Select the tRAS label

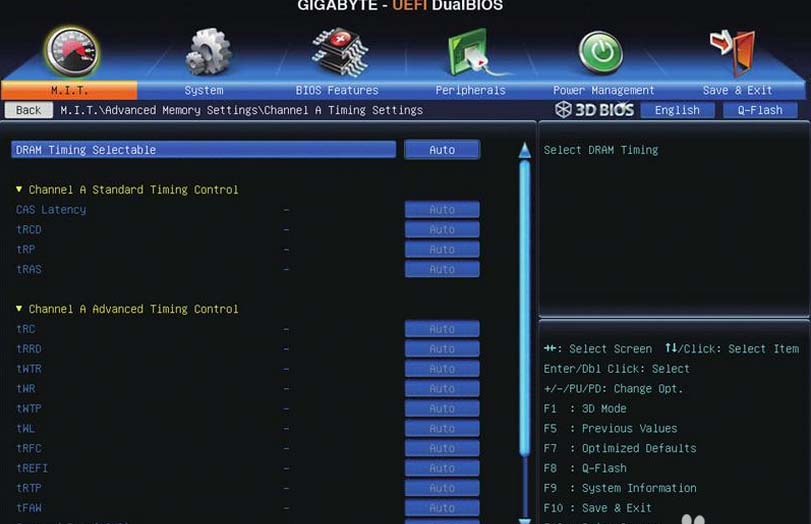point(28,269)
